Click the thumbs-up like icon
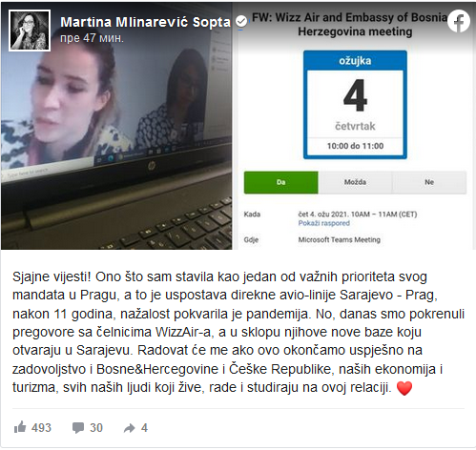The image size is (476, 450). [20, 427]
